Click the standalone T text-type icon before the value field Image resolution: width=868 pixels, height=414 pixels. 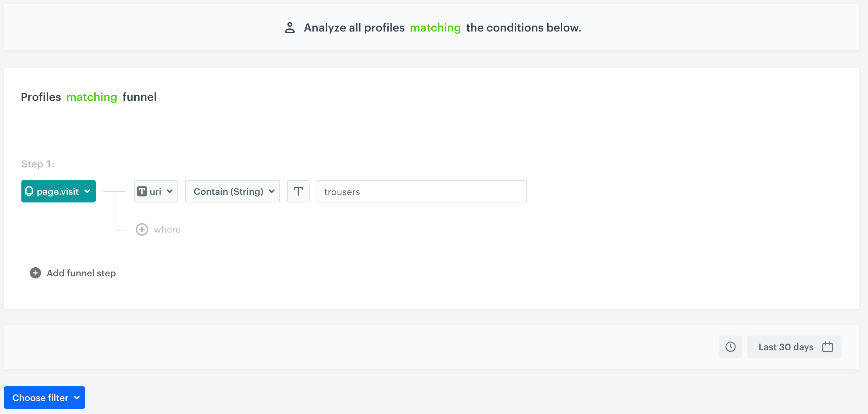click(298, 191)
